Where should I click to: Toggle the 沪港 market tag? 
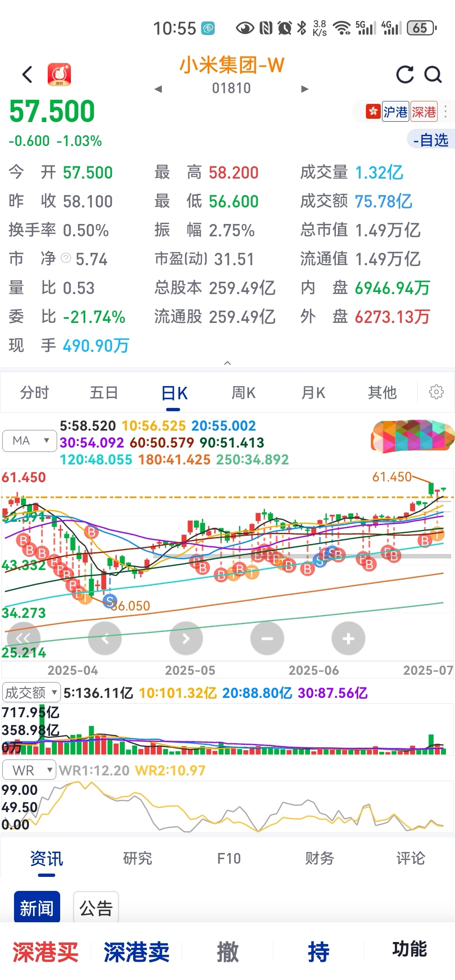click(x=395, y=112)
